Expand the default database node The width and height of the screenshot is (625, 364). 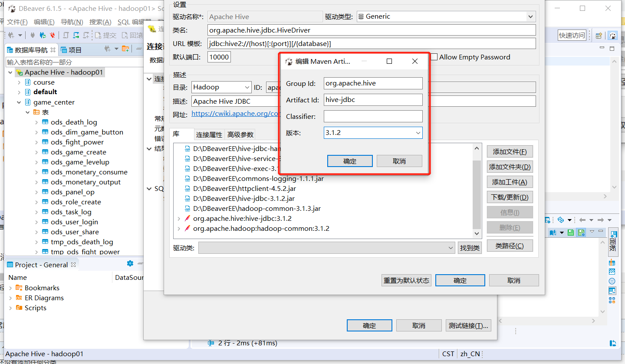tap(19, 92)
